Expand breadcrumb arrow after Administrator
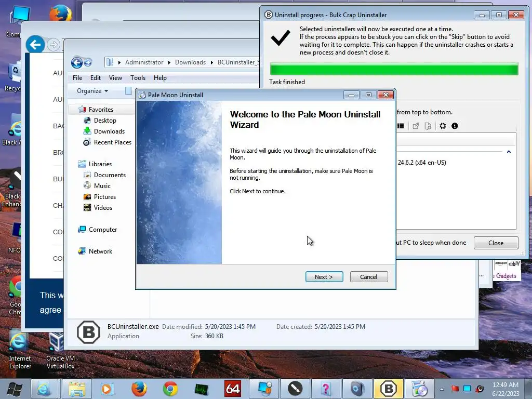This screenshot has height=399, width=532. [x=169, y=62]
